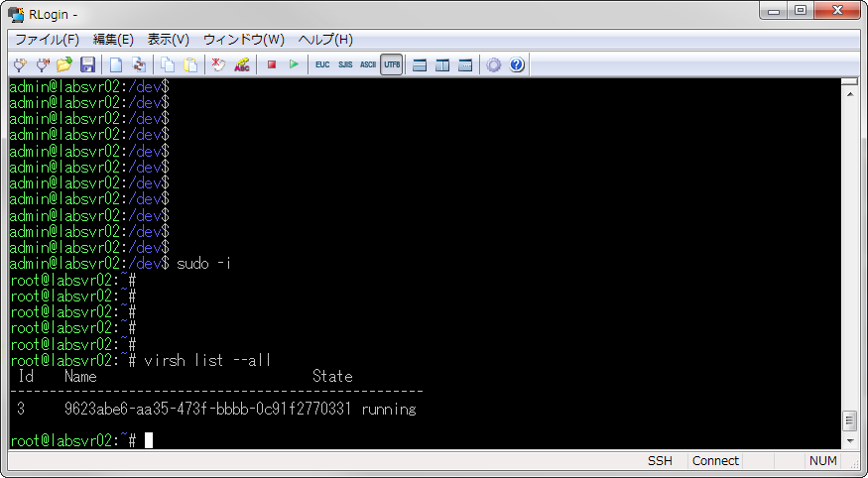Click the reconnect page icon
The height and width of the screenshot is (478, 868).
coord(139,64)
